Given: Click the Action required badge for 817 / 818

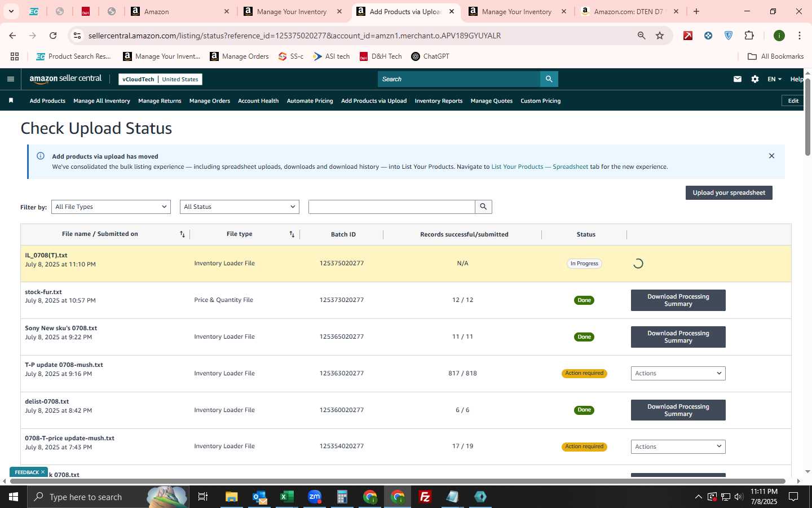Looking at the screenshot, I should [x=584, y=373].
